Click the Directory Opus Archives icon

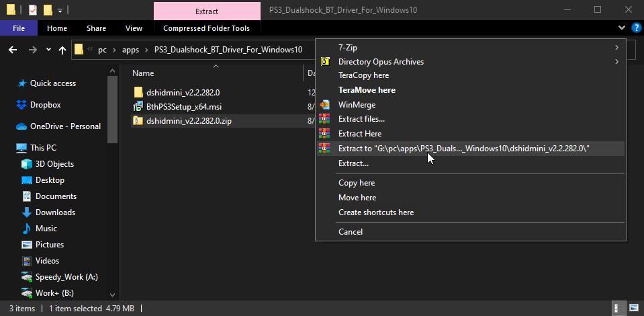(325, 62)
